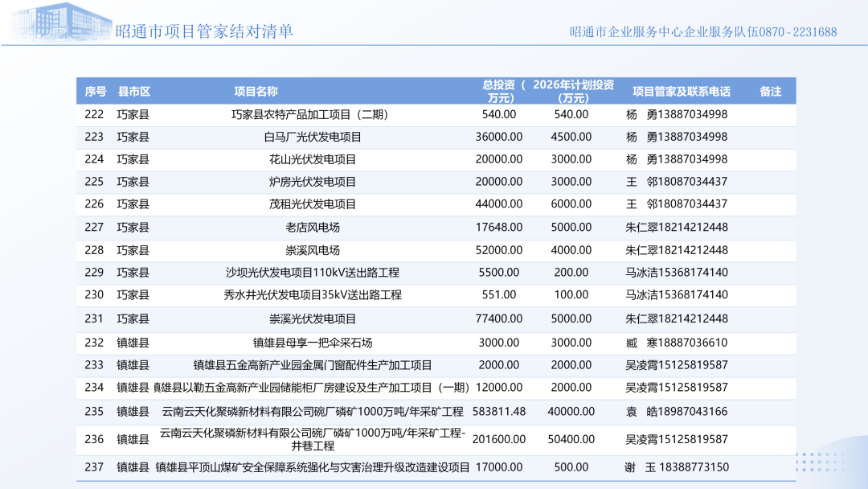Click total investment 36000.00
The height and width of the screenshot is (489, 868).
(x=499, y=137)
